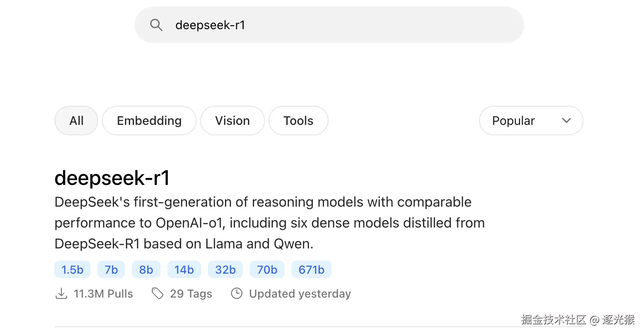
Task: Click the clock icon beside Updated yesterday
Action: [x=236, y=294]
